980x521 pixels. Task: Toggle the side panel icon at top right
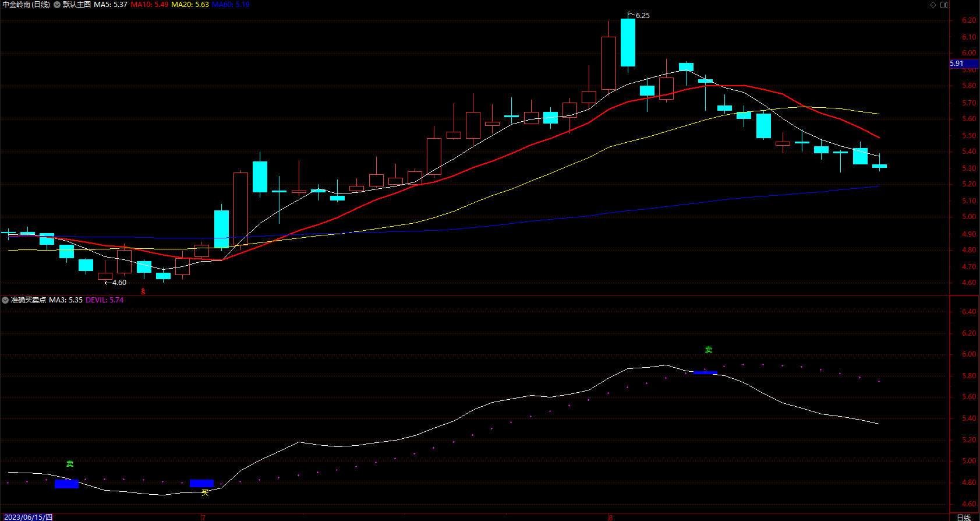944,5
